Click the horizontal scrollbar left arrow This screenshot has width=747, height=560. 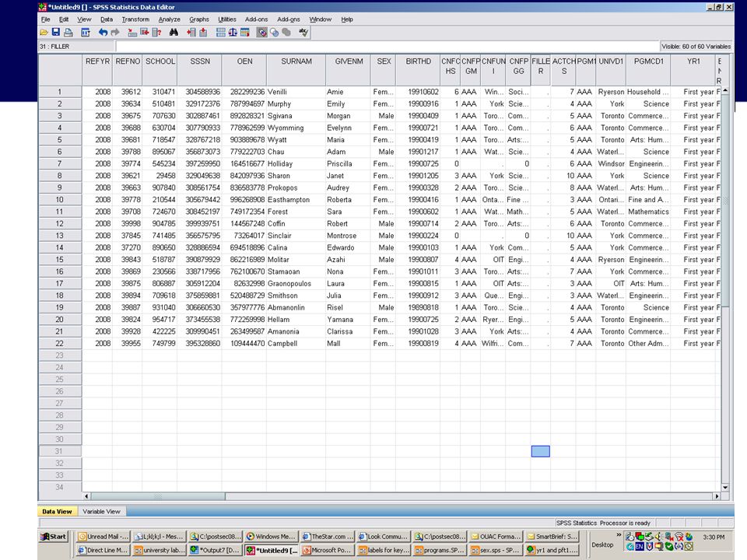(x=86, y=496)
